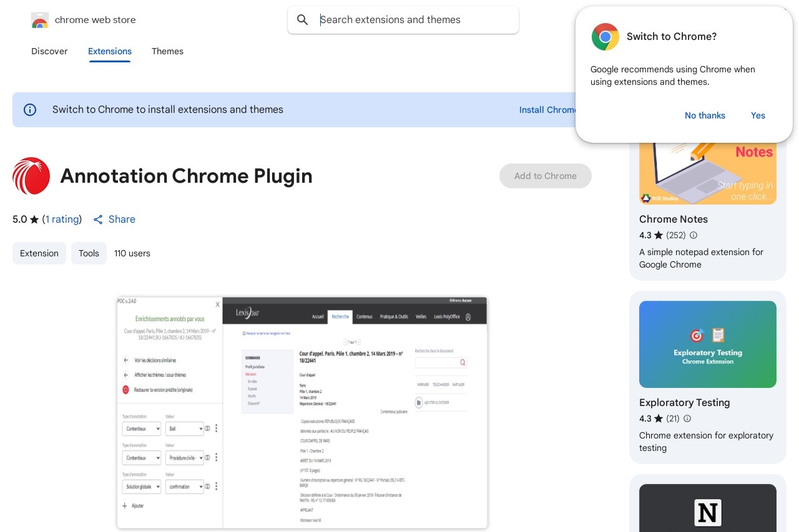Open the Notion extension thumbnail
The image size is (799, 532).
708,508
